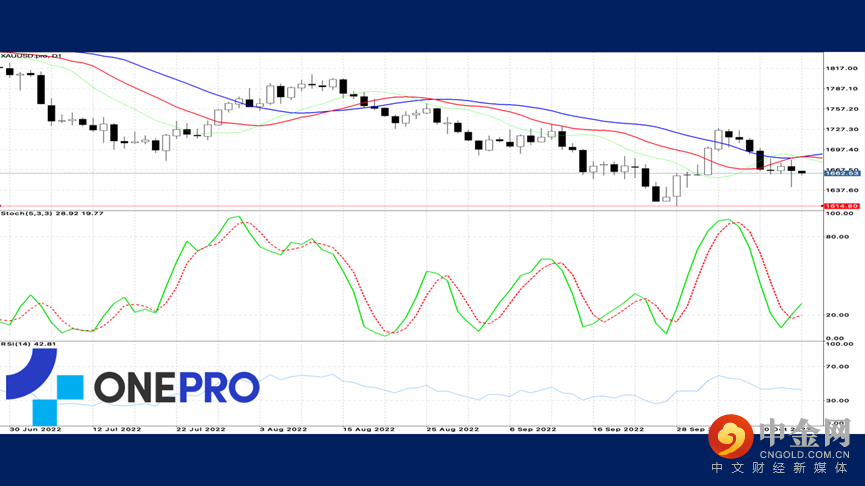Click the 1697.40 price axis label

tap(841, 149)
